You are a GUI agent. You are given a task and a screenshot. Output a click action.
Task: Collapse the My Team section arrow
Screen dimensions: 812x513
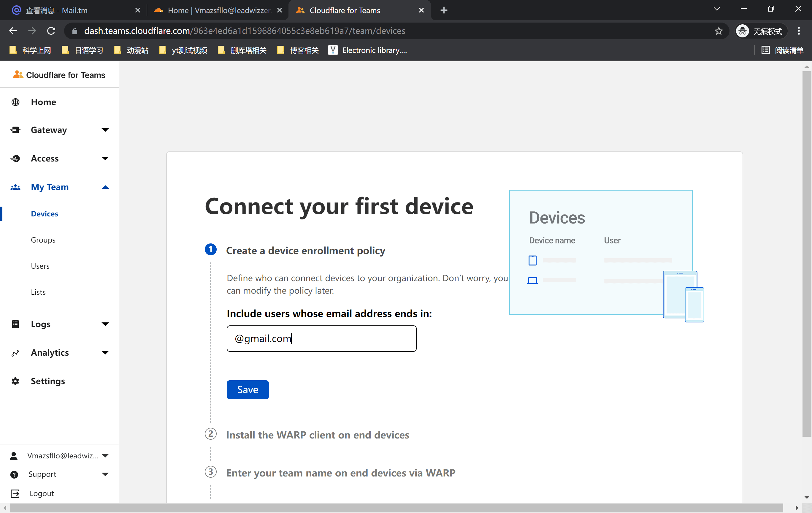[105, 187]
